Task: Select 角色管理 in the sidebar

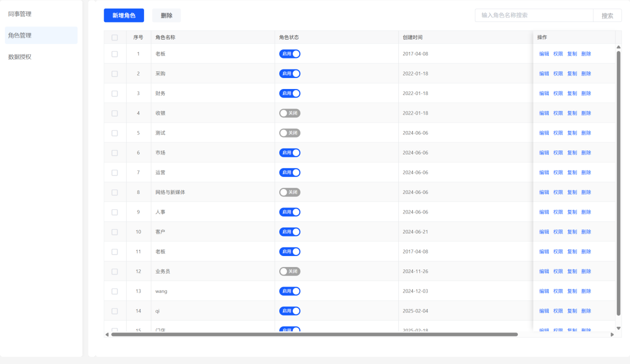Action: click(20, 35)
